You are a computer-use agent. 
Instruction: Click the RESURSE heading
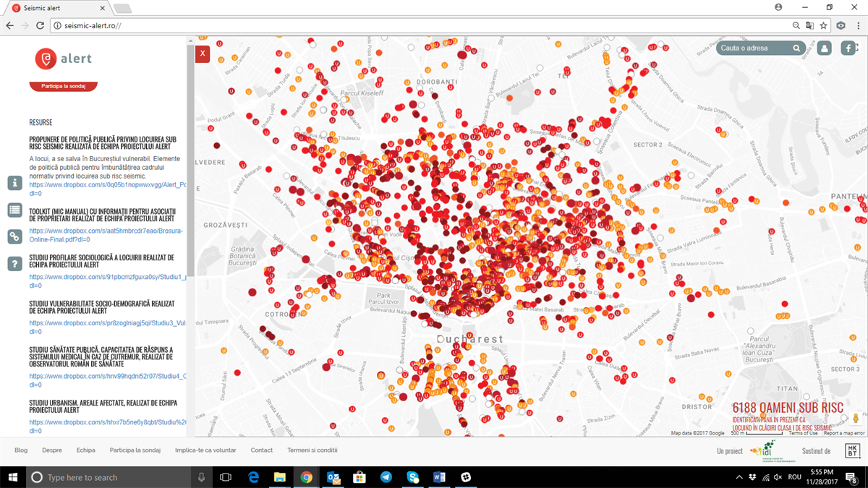coord(41,122)
